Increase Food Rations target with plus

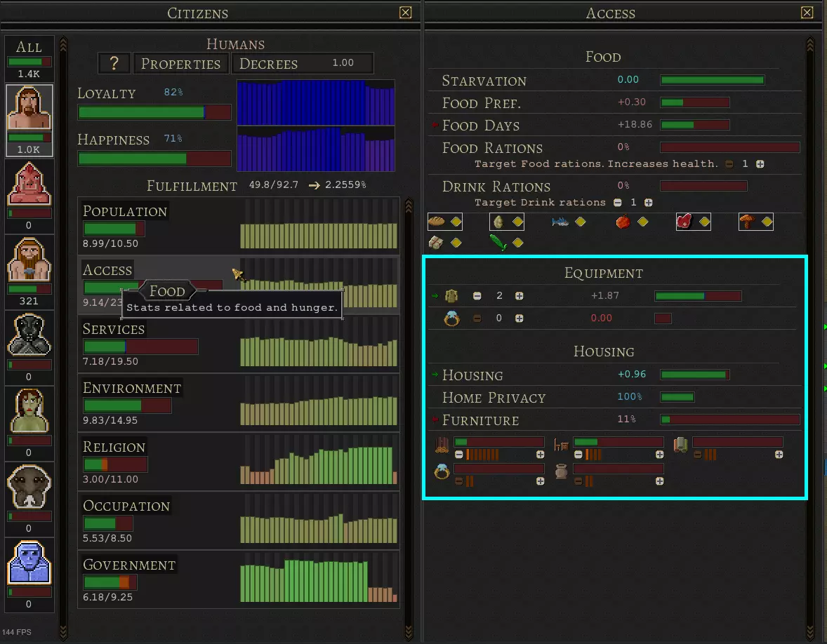(760, 164)
